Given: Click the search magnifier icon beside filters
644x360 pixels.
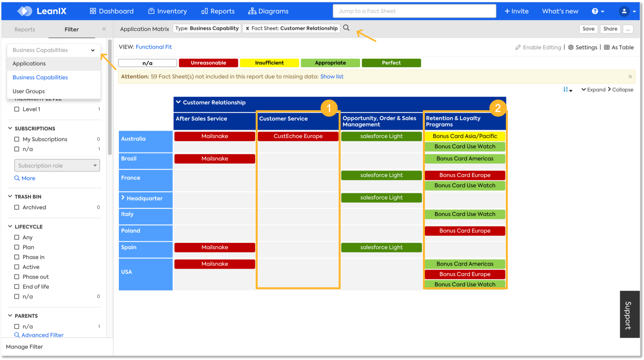Looking at the screenshot, I should (346, 28).
